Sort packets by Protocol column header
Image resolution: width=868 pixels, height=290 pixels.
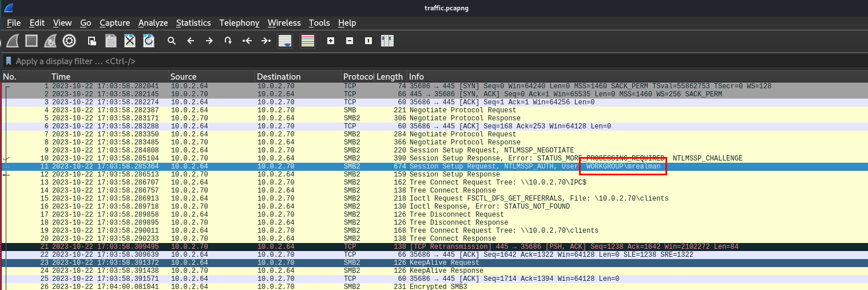(357, 76)
